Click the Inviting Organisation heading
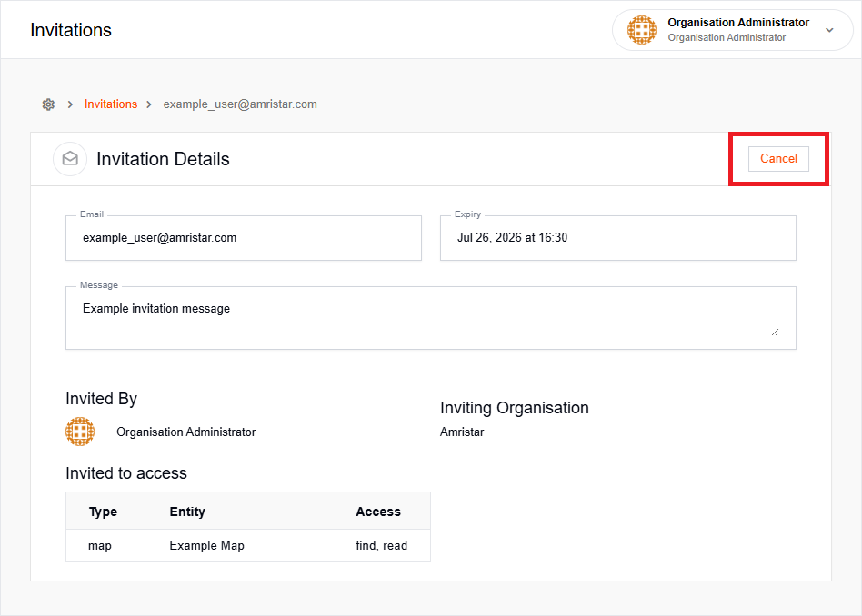Screen dimensions: 862x616 tap(515, 408)
